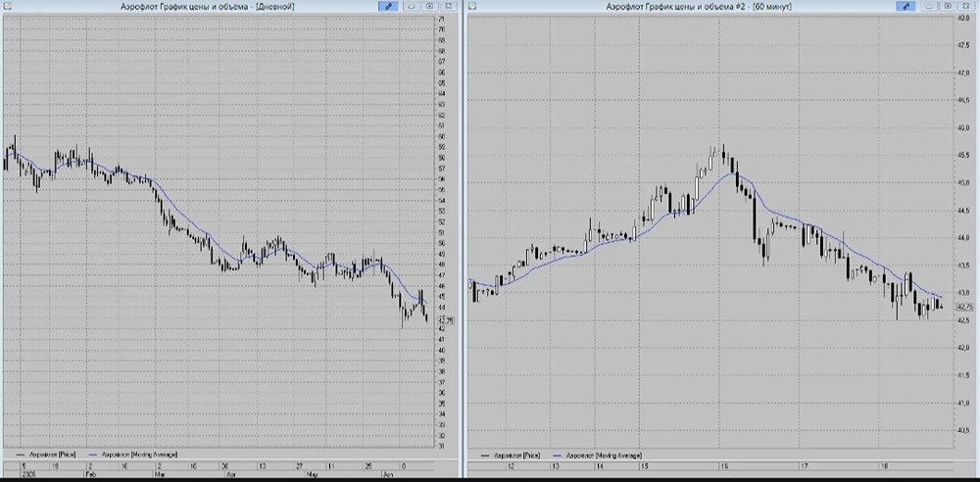The height and width of the screenshot is (482, 980).
Task: Click the Mar label on the daily time axis
Action: 160,474
